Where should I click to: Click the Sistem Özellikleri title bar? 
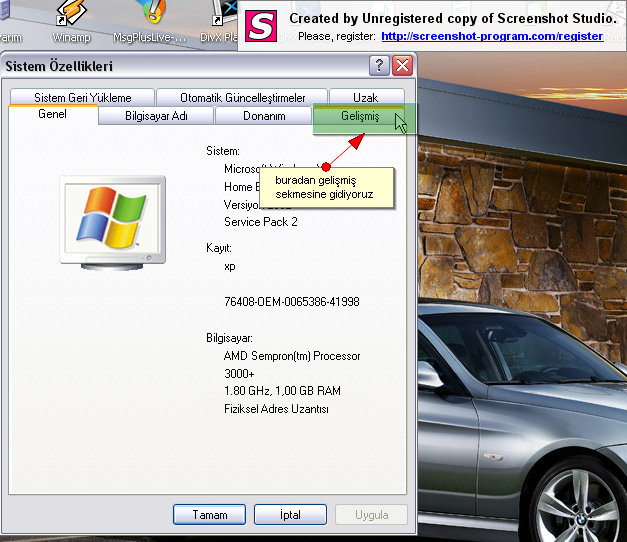tap(180, 66)
